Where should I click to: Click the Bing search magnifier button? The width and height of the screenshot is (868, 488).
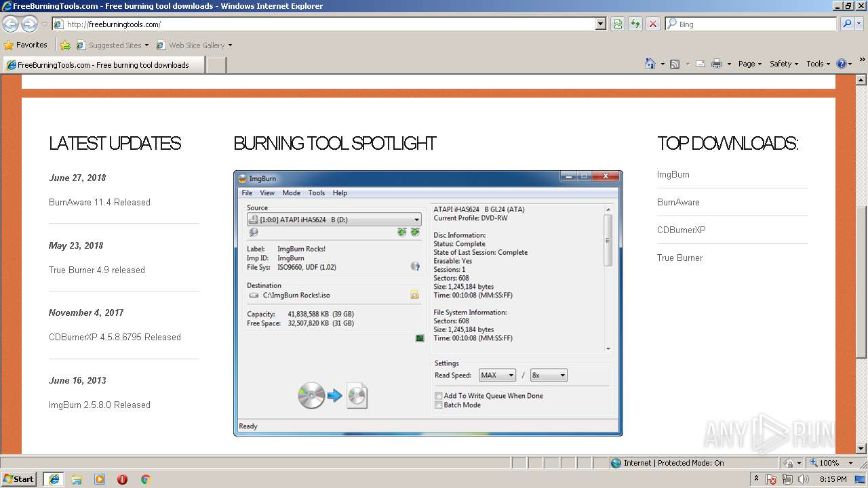(x=847, y=24)
